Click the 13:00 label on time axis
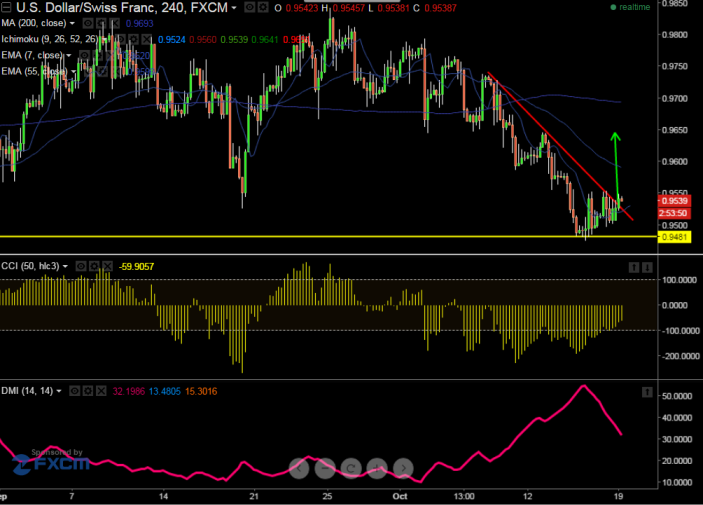 pos(464,496)
